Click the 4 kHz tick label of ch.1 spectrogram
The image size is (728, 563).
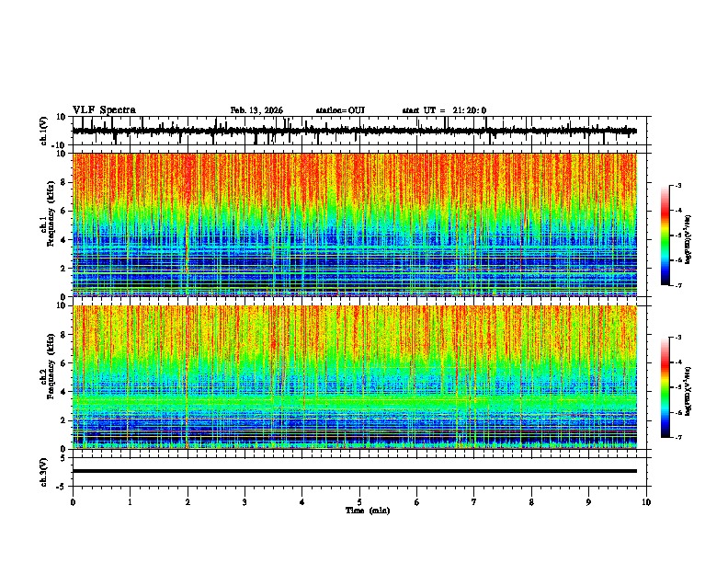(63, 240)
